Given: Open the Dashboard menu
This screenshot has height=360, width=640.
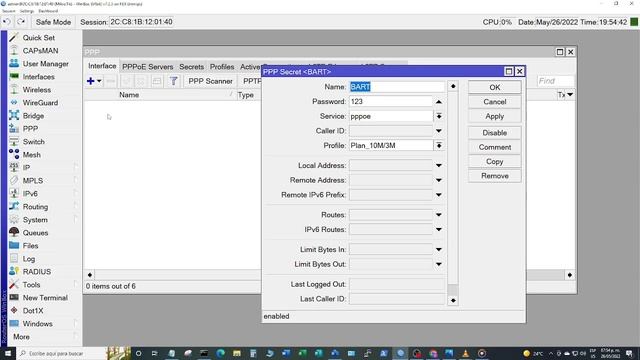Looking at the screenshot, I should click(48, 11).
